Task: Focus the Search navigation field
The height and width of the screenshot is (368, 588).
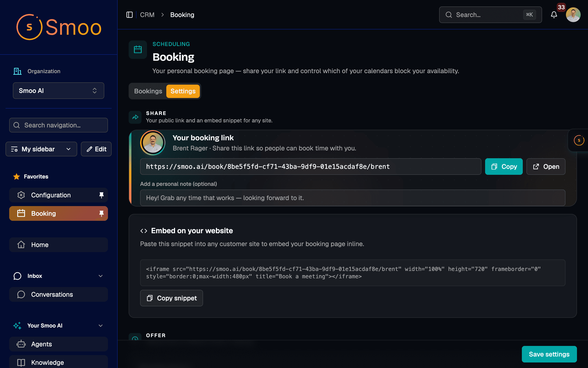Action: click(x=59, y=125)
